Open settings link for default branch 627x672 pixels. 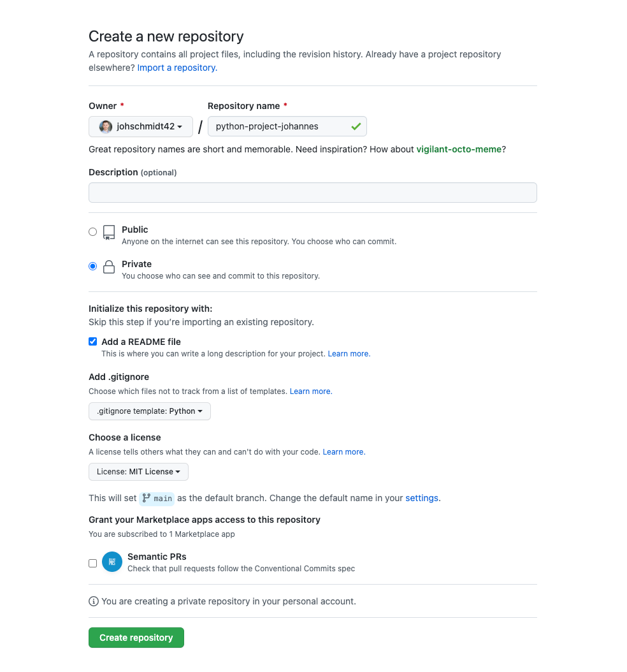point(422,498)
